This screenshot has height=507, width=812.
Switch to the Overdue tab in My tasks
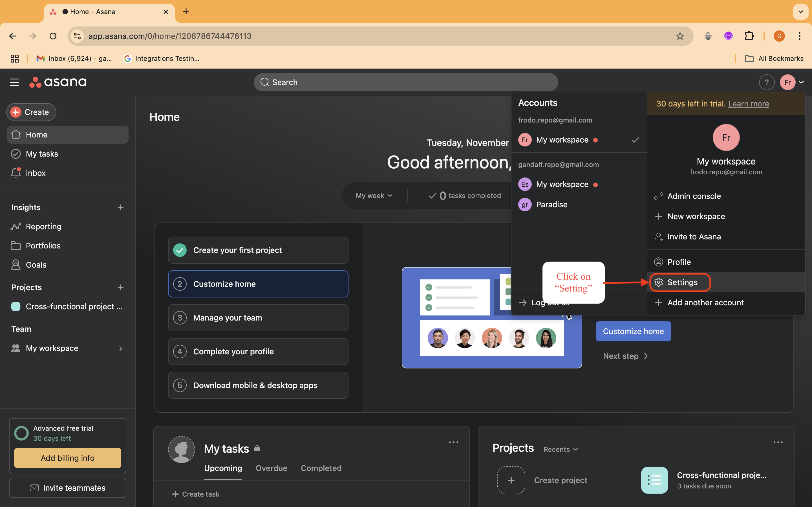271,468
